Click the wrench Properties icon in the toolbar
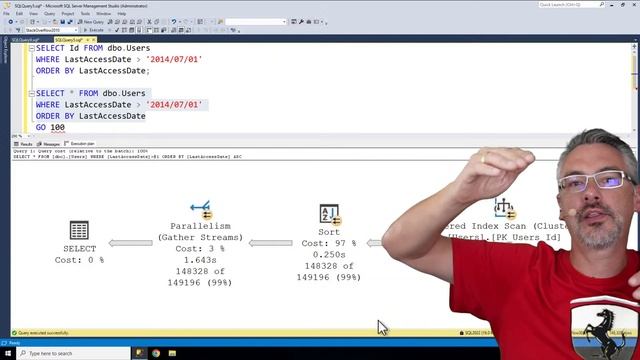The width and height of the screenshot is (640, 360). [301, 22]
